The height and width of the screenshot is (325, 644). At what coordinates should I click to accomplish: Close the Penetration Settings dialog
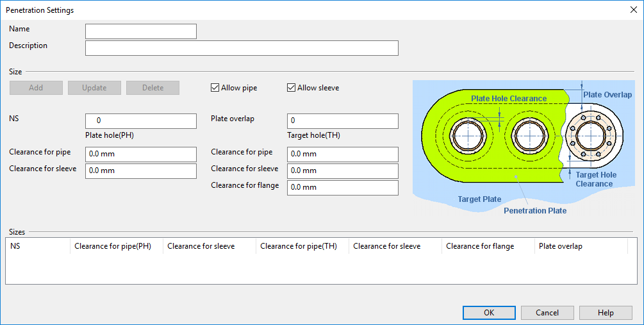click(632, 10)
